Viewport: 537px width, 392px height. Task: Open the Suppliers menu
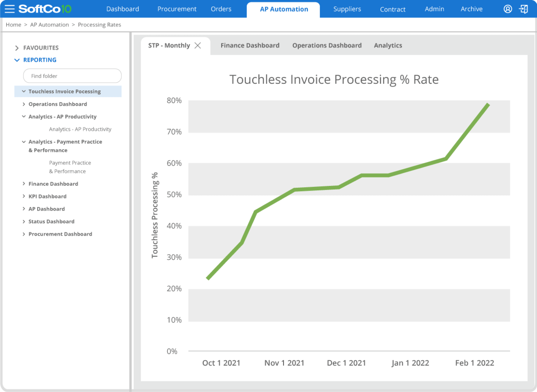click(347, 9)
